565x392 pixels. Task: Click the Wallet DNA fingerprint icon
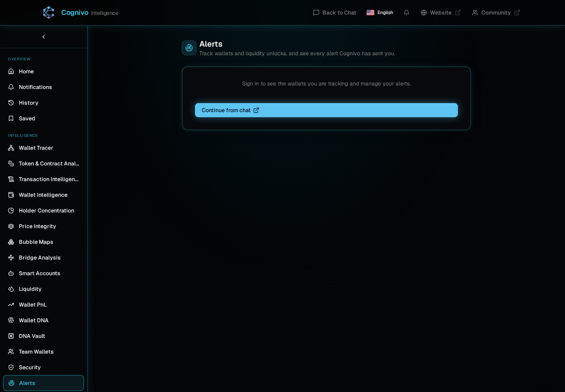[11, 320]
